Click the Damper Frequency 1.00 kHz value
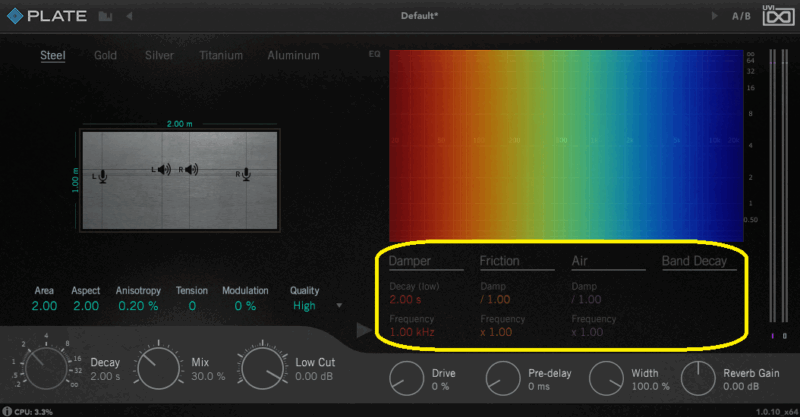 [x=412, y=332]
